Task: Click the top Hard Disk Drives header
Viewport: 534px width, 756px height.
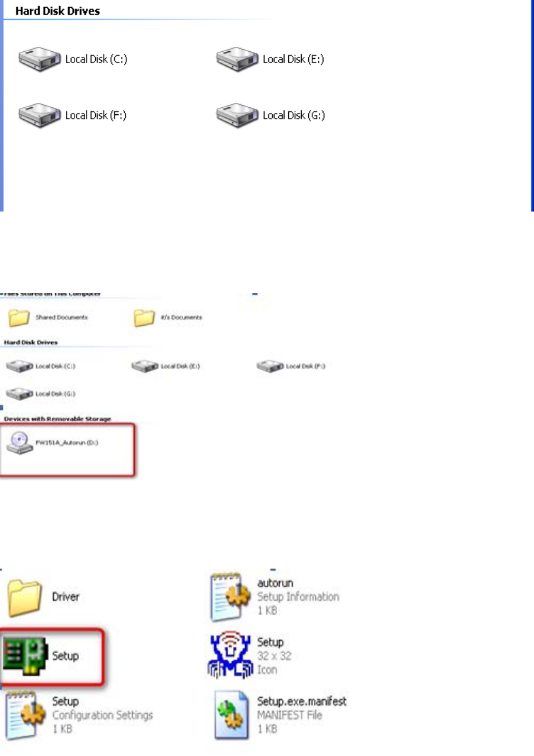Action: [58, 11]
